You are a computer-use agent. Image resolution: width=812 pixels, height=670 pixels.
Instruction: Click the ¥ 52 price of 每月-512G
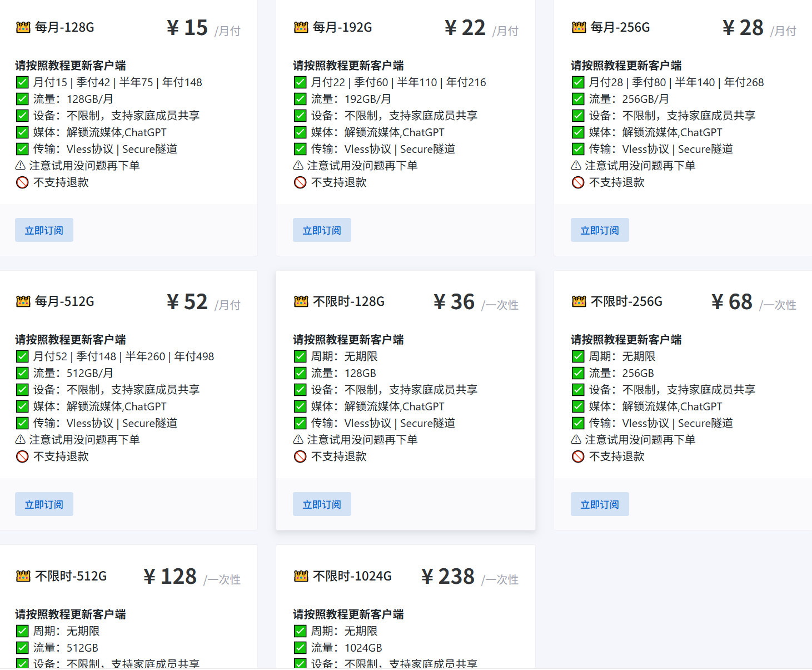tap(187, 302)
